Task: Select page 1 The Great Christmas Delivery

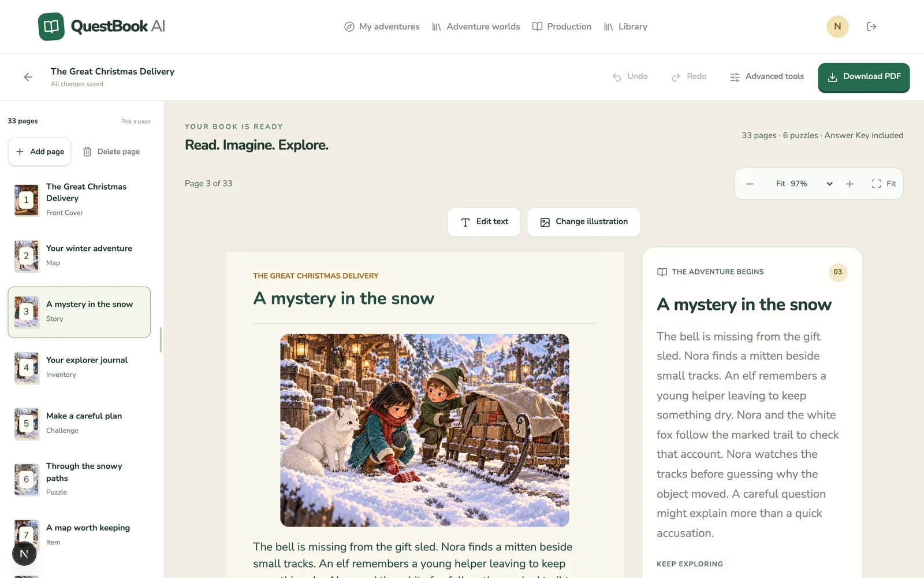Action: pos(79,200)
